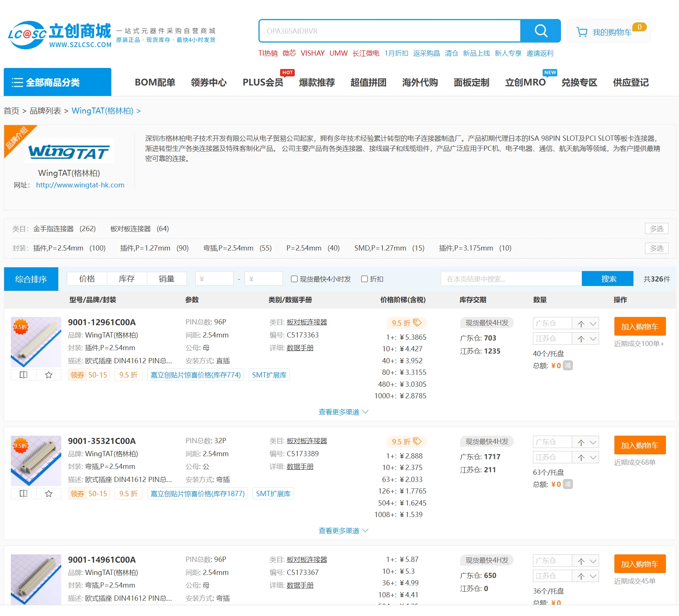Enable 多选 for 类目 filter

656,228
